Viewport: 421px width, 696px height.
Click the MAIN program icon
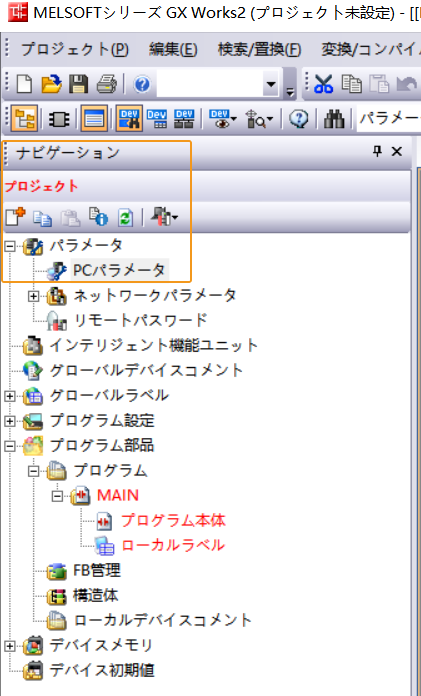pos(80,495)
